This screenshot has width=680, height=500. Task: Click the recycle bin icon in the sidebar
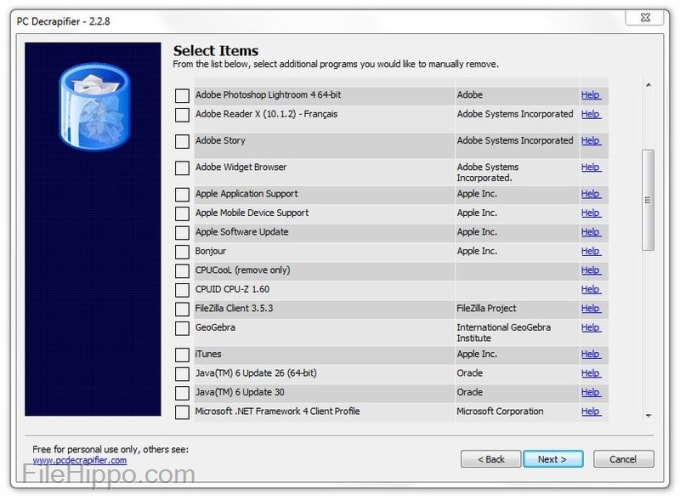point(93,105)
